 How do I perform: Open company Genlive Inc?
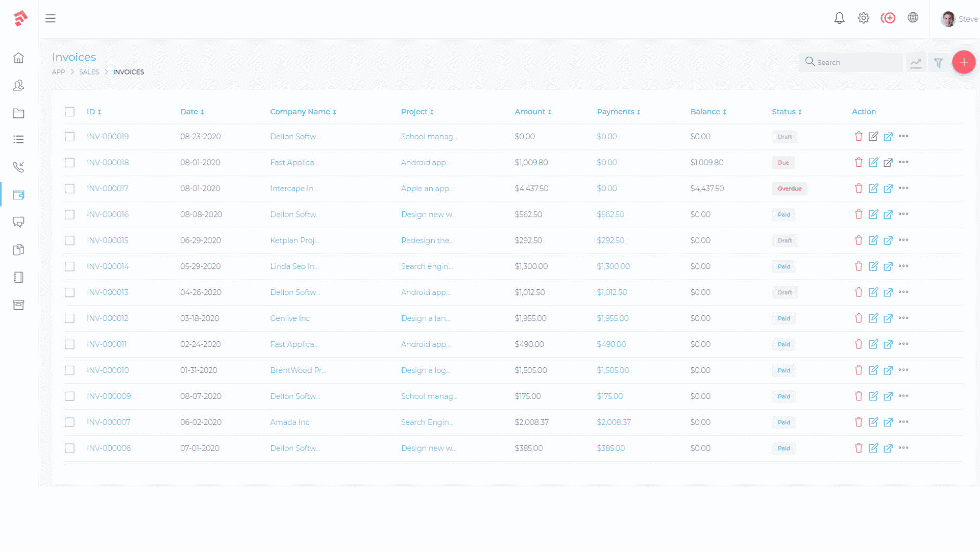[x=290, y=318]
